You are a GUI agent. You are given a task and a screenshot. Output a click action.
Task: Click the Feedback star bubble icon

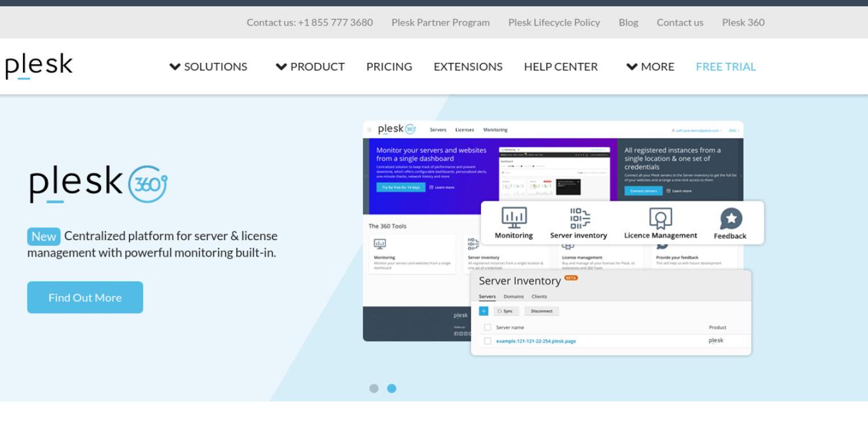tap(731, 218)
